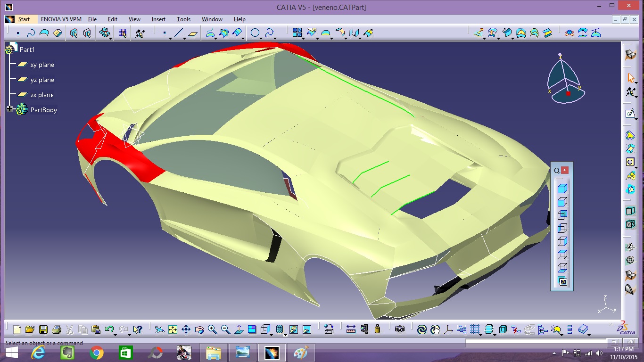644x362 pixels.
Task: Open File Explorer from the taskbar
Action: tap(214, 353)
